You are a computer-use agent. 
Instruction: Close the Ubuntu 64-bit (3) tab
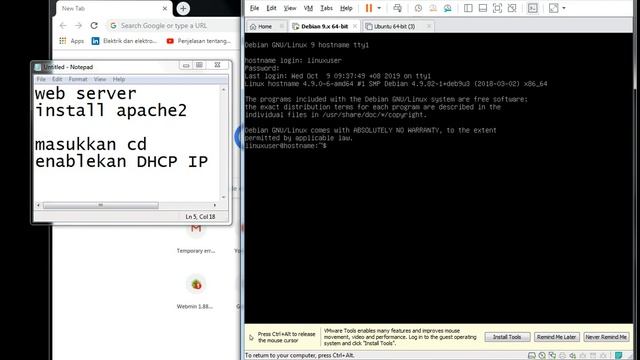click(x=429, y=27)
